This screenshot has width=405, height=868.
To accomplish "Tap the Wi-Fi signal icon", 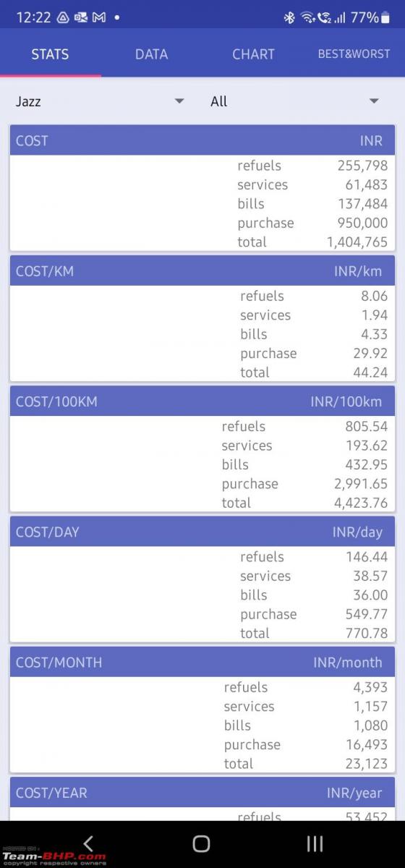I will coord(307,17).
